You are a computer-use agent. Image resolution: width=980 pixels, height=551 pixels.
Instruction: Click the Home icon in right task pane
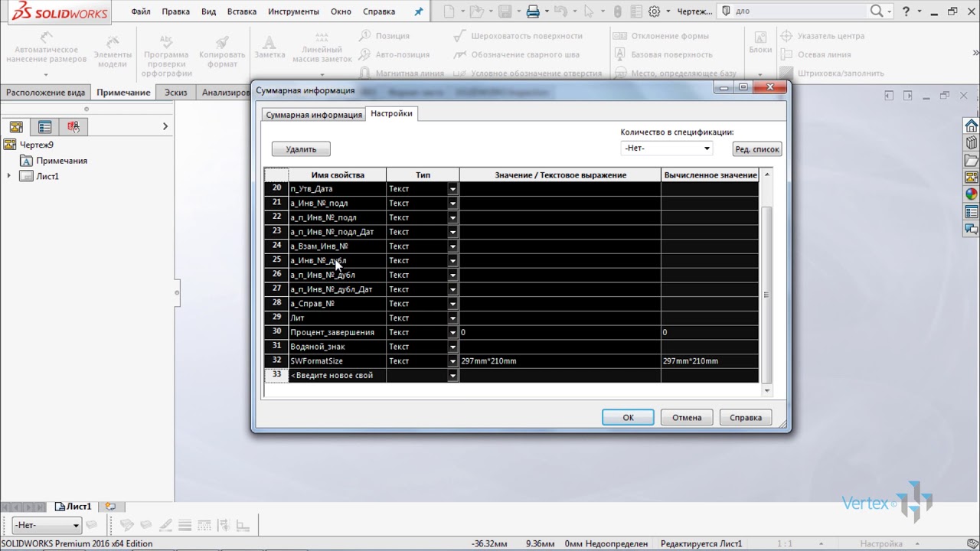[972, 126]
